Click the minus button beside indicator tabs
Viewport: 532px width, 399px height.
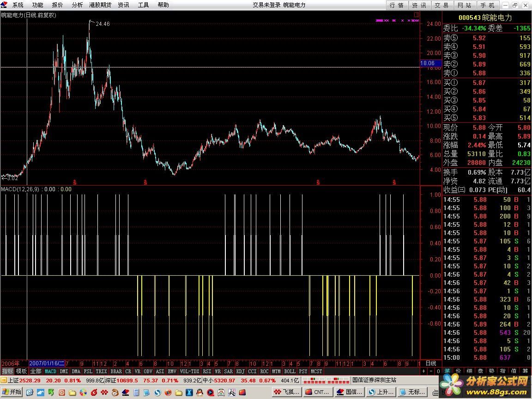(431, 371)
